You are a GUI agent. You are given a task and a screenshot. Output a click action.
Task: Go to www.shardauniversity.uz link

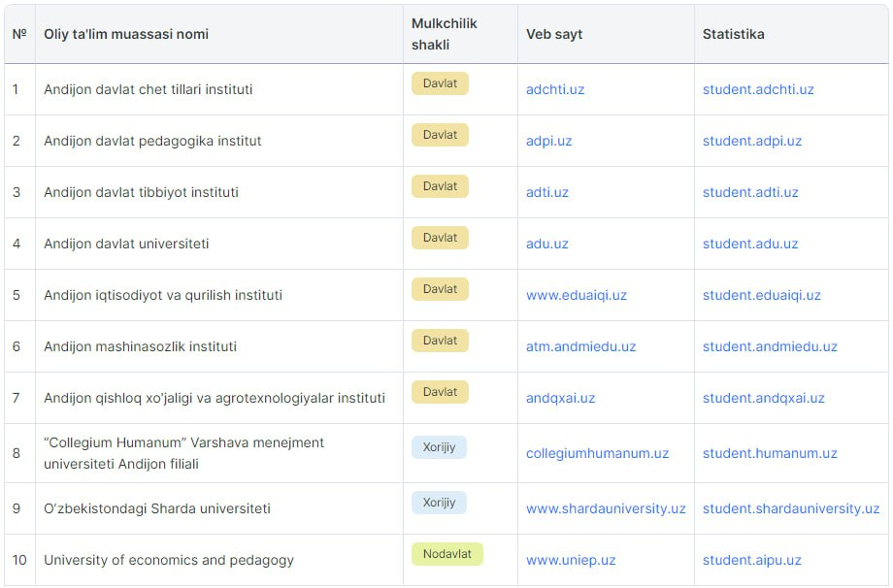pos(606,508)
